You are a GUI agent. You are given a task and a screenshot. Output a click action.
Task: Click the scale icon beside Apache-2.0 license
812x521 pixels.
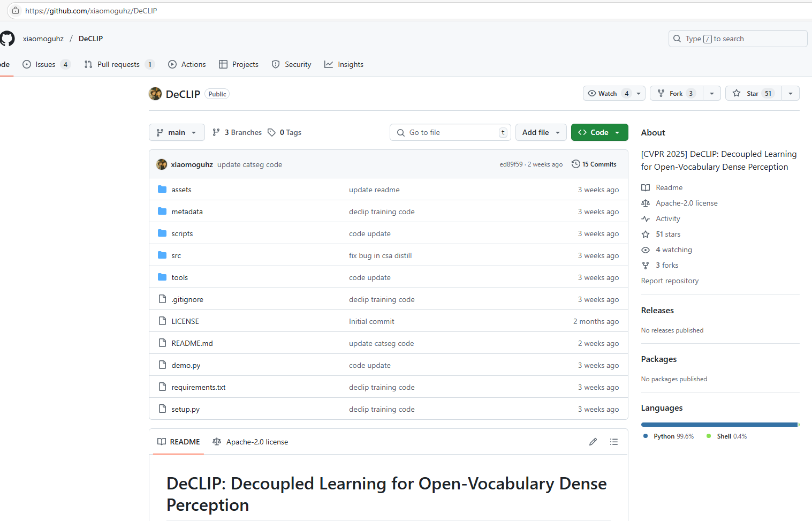(646, 203)
